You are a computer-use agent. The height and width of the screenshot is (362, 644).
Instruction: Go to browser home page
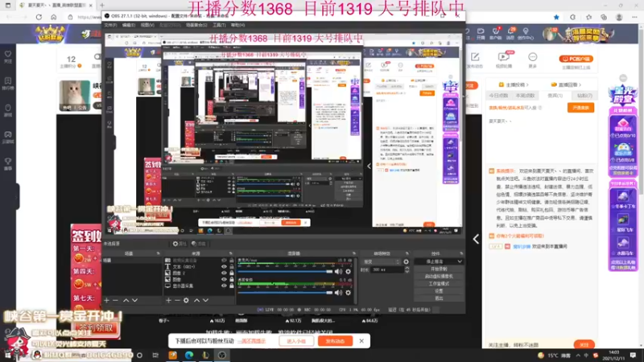[54, 17]
